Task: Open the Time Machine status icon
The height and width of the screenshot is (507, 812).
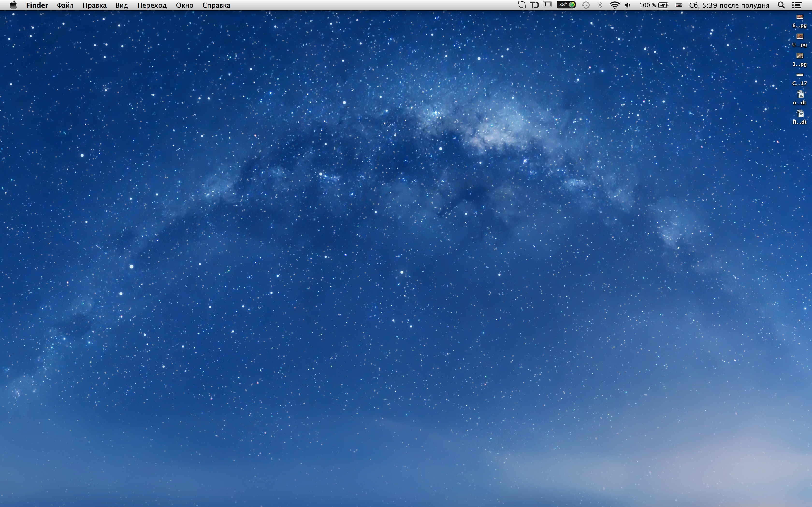Action: [x=586, y=5]
